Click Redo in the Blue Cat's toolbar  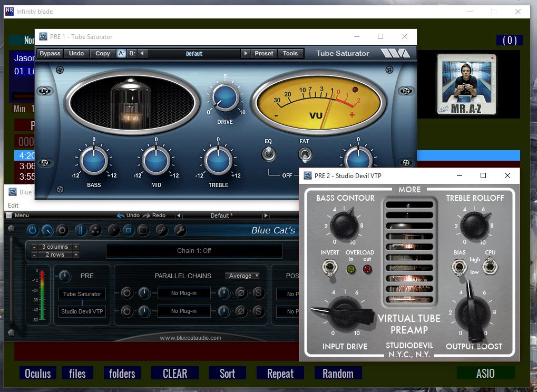tap(154, 215)
